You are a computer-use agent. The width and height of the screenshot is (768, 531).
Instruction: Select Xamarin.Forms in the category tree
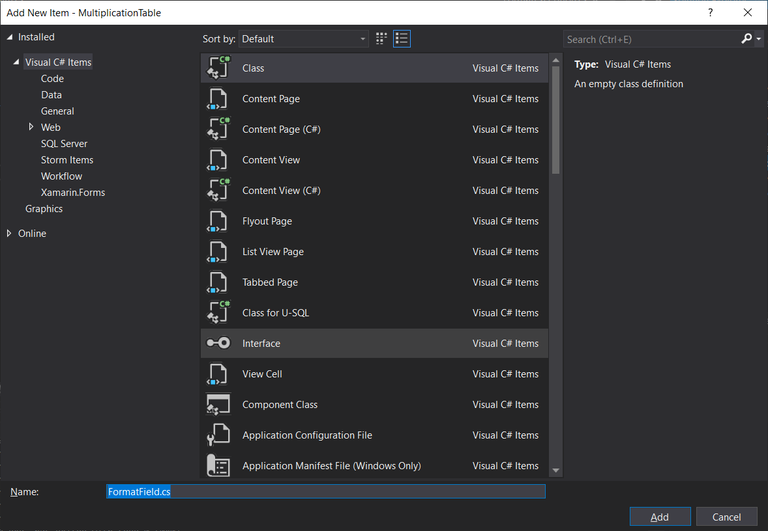click(x=72, y=192)
